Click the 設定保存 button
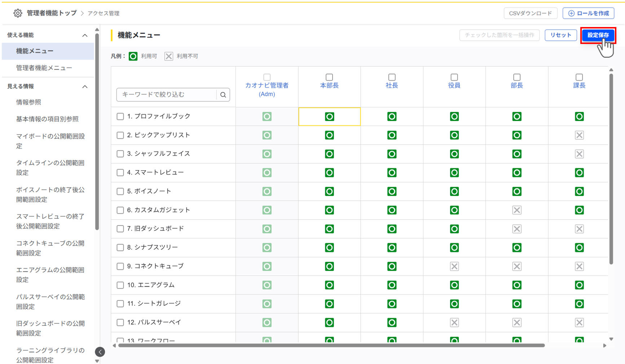625x364 pixels. coord(598,35)
